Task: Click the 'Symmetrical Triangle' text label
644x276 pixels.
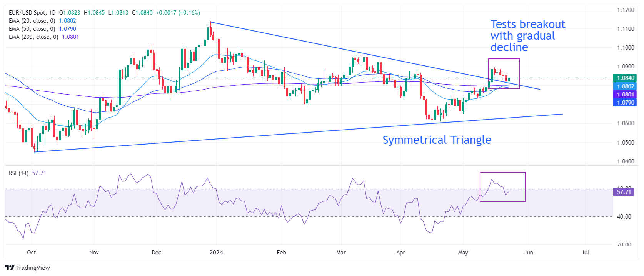Action: coord(437,140)
